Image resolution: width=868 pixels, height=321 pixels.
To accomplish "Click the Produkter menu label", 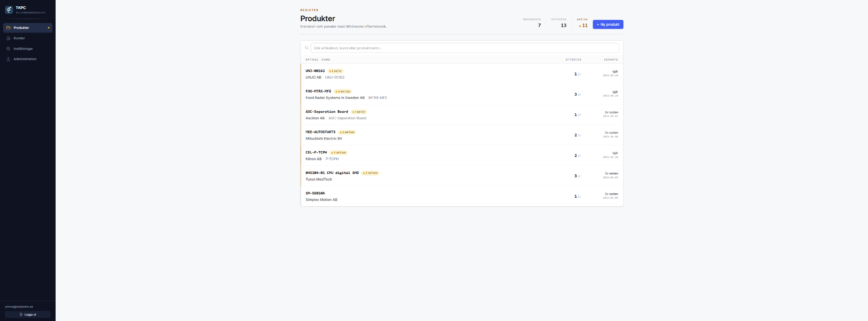I will pyautogui.click(x=21, y=28).
